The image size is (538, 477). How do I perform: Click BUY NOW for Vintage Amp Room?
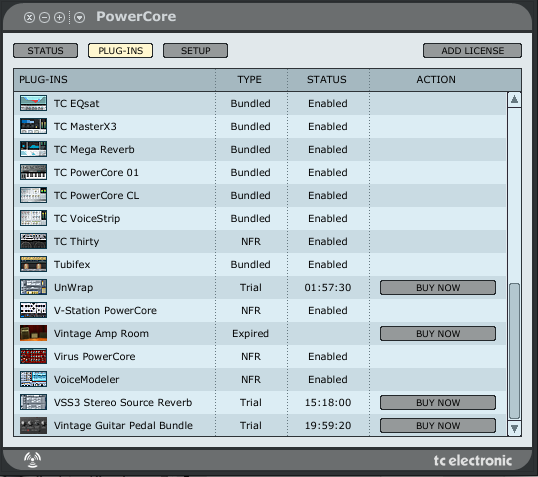point(438,334)
